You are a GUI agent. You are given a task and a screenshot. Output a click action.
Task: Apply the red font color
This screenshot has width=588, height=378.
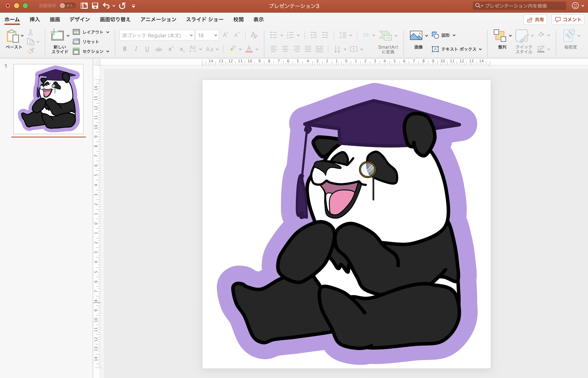tap(249, 49)
